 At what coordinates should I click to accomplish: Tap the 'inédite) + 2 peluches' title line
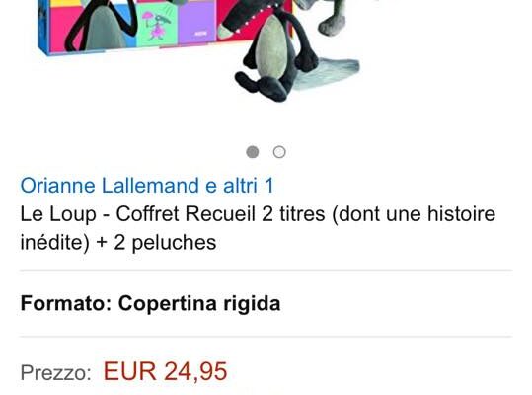click(x=118, y=242)
